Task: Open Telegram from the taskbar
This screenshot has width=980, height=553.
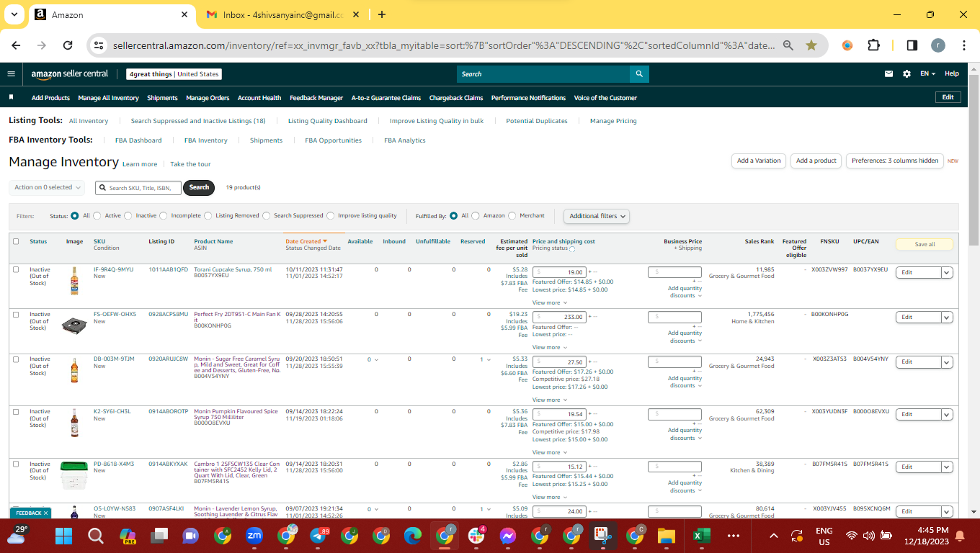Action: click(x=318, y=536)
